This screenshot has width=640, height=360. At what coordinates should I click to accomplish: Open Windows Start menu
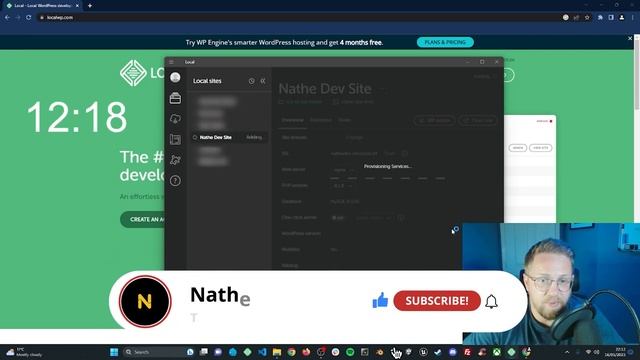[x=114, y=352]
